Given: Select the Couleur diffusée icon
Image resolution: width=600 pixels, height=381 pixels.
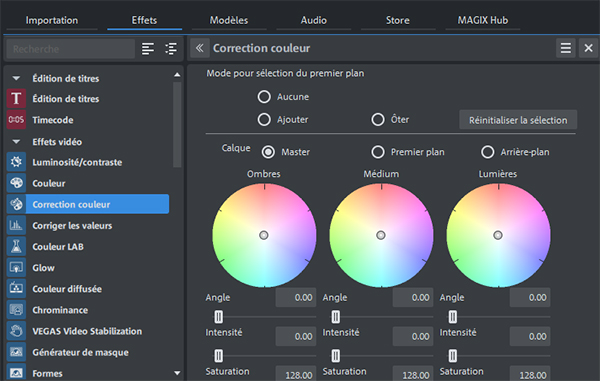Looking at the screenshot, I should (x=16, y=288).
